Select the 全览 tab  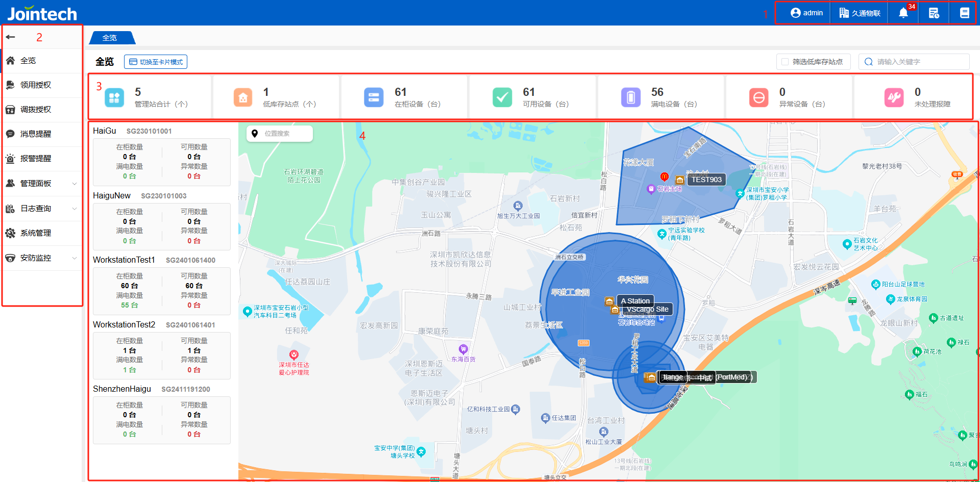pyautogui.click(x=110, y=38)
